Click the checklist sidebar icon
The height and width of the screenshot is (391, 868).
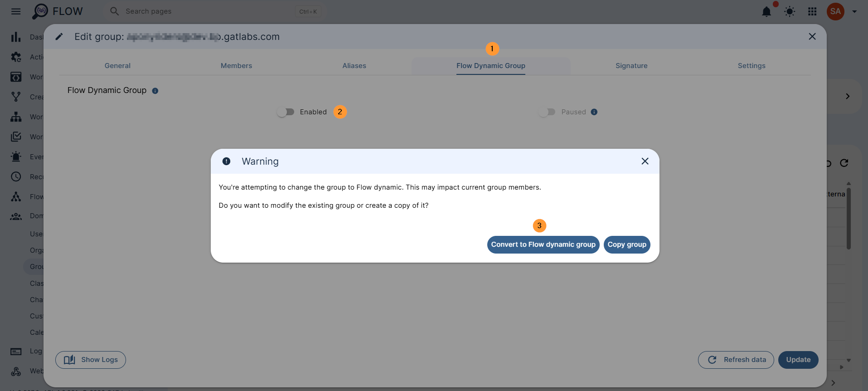[x=16, y=137]
